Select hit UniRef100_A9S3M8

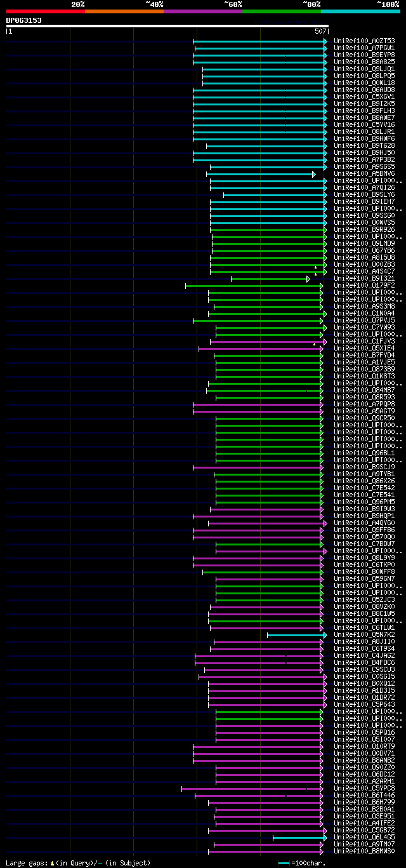pos(364,307)
